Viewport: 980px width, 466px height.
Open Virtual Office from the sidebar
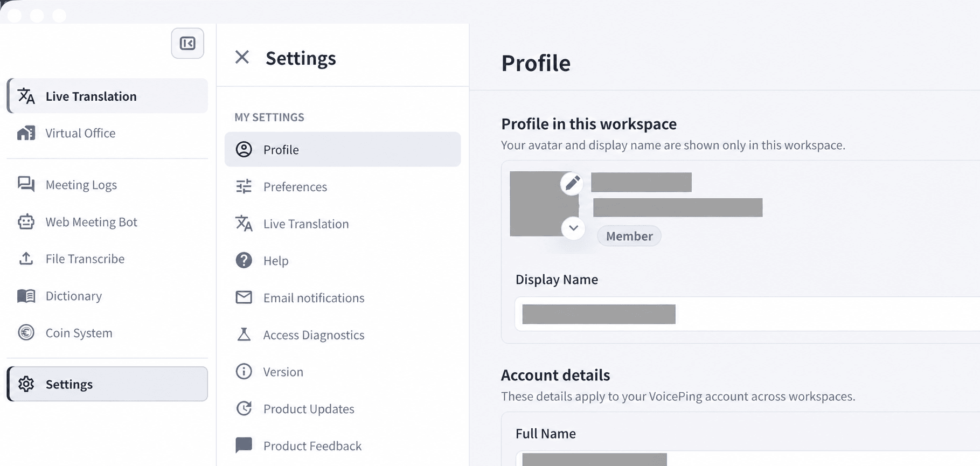107,133
